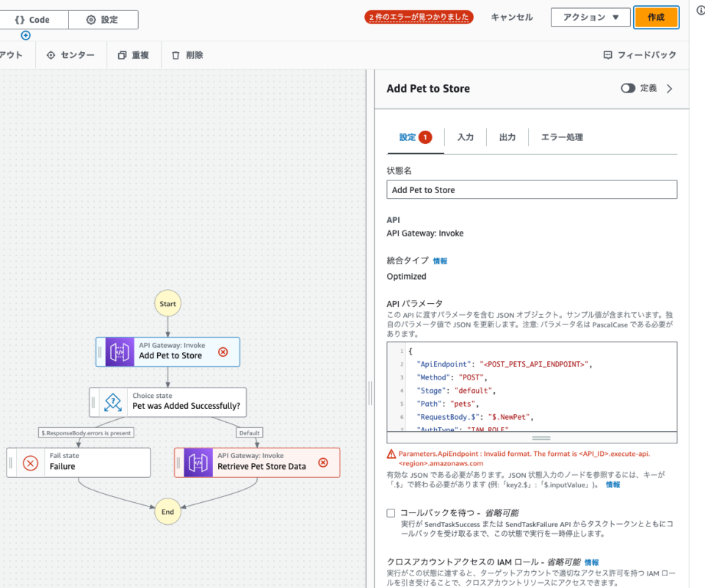Image resolution: width=705 pixels, height=588 pixels.
Task: Click the 状態名 input field
Action: 532,189
